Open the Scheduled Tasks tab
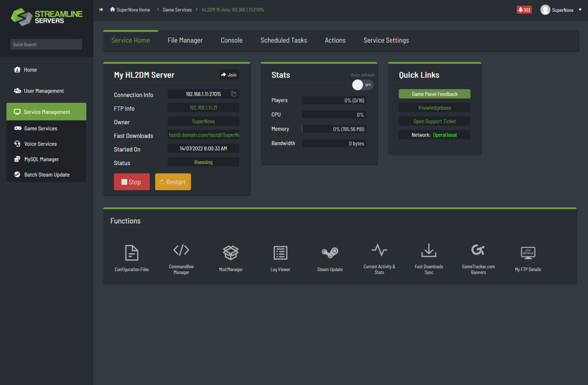The height and width of the screenshot is (385, 588). [x=284, y=40]
